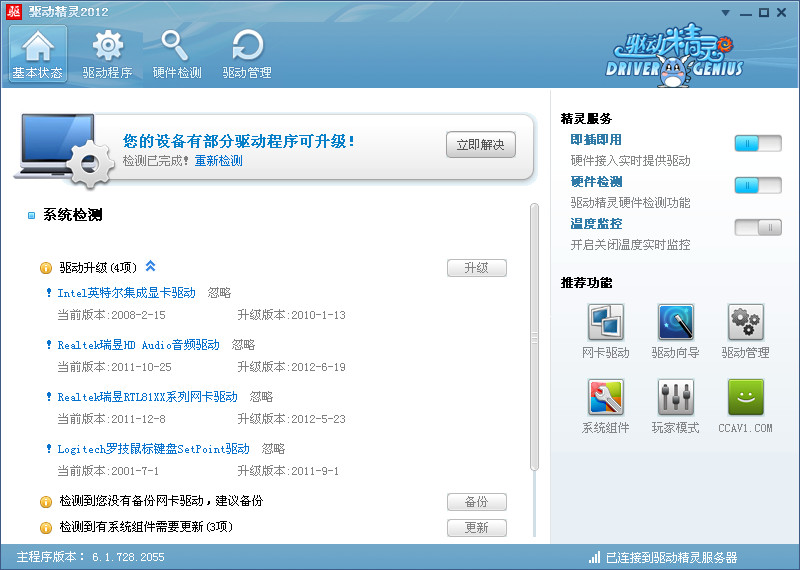
Task: Open Realtek瑞昱RTL81XX系列网卡驱动 link
Action: pos(147,397)
